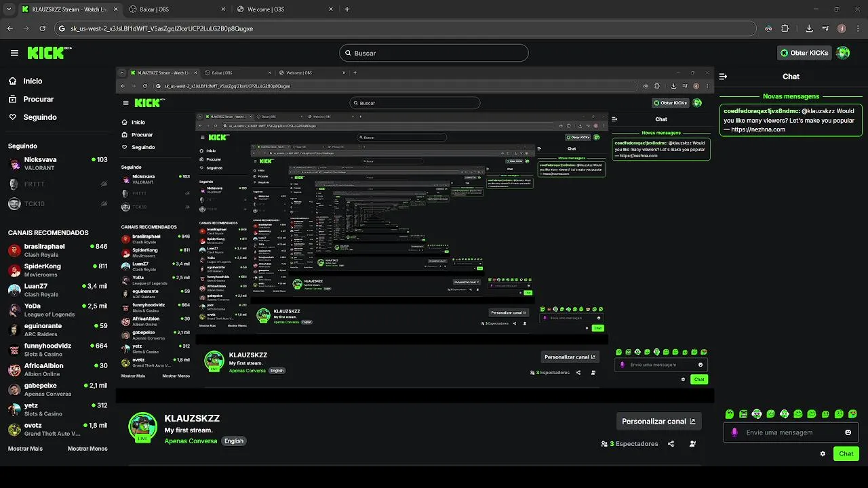Focus the Buscar search field
This screenshot has height=488, width=868.
[434, 53]
